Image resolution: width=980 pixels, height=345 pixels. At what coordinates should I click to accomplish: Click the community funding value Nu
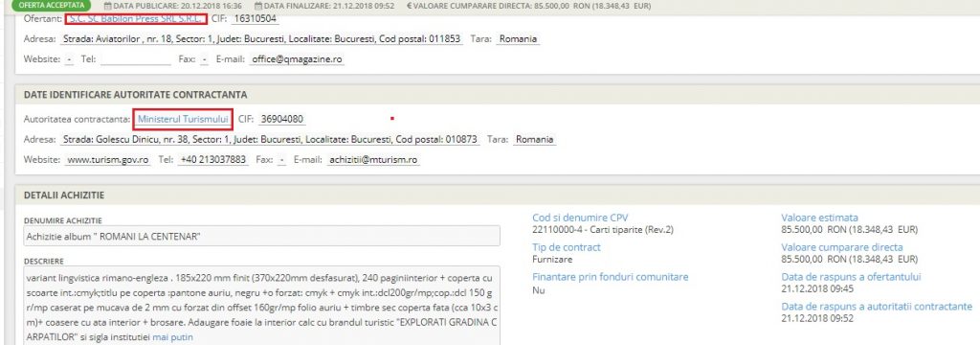(538, 290)
